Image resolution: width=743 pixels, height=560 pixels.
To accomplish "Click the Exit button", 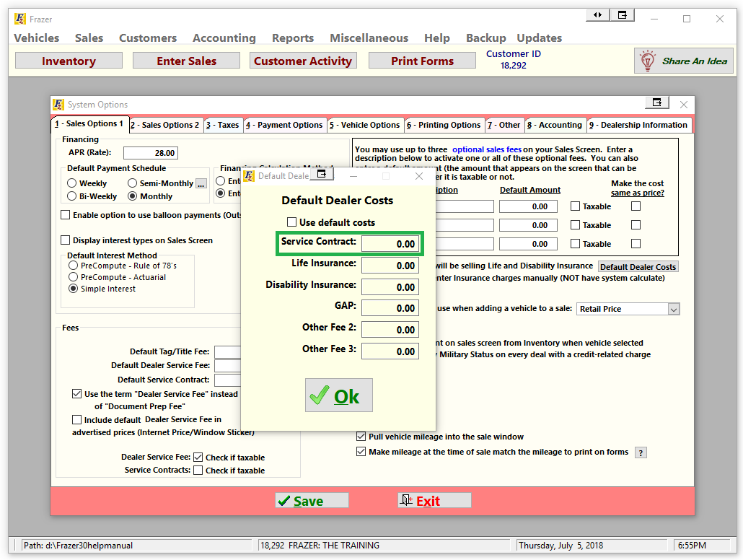I will [434, 500].
